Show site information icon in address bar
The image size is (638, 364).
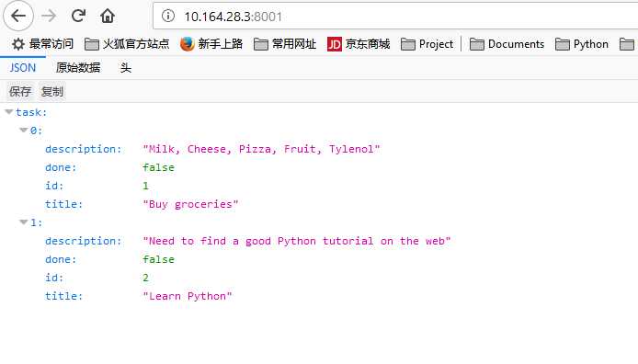(168, 17)
